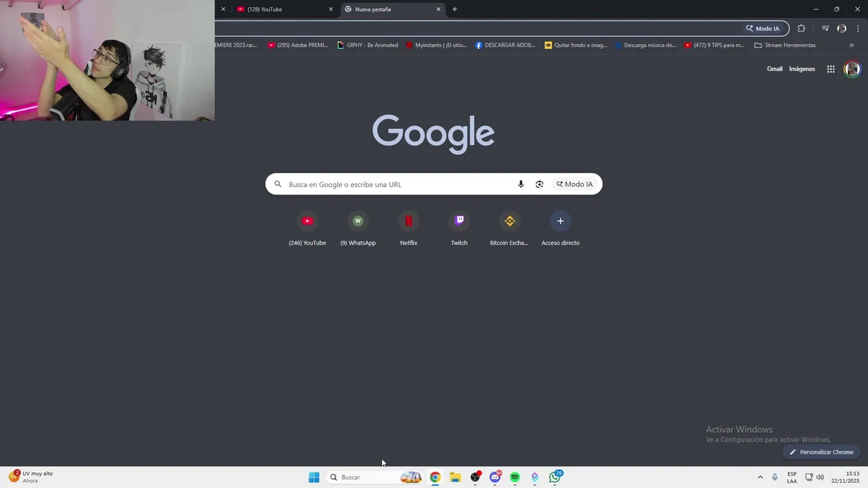Open volume control in system tray
This screenshot has width=868, height=488.
820,477
